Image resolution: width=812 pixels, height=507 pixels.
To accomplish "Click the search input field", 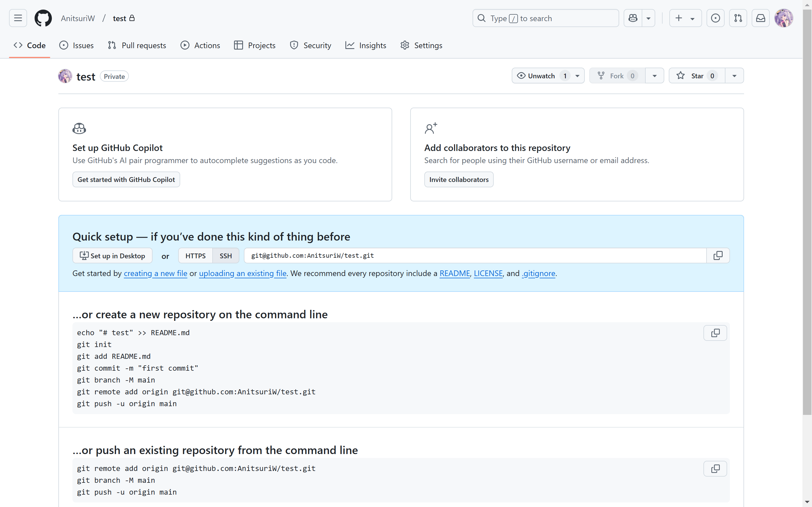I will (x=545, y=18).
